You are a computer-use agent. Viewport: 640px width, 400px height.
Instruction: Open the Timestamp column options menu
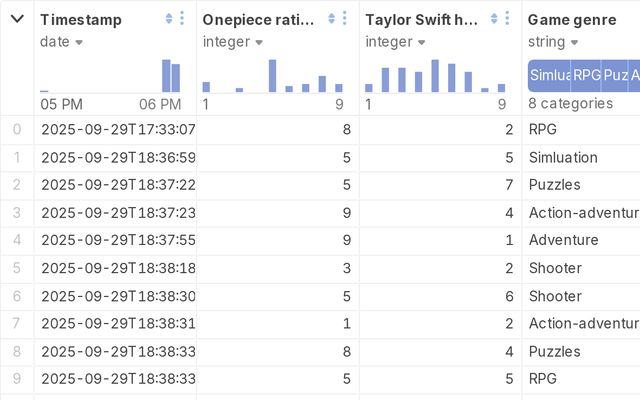click(x=181, y=19)
